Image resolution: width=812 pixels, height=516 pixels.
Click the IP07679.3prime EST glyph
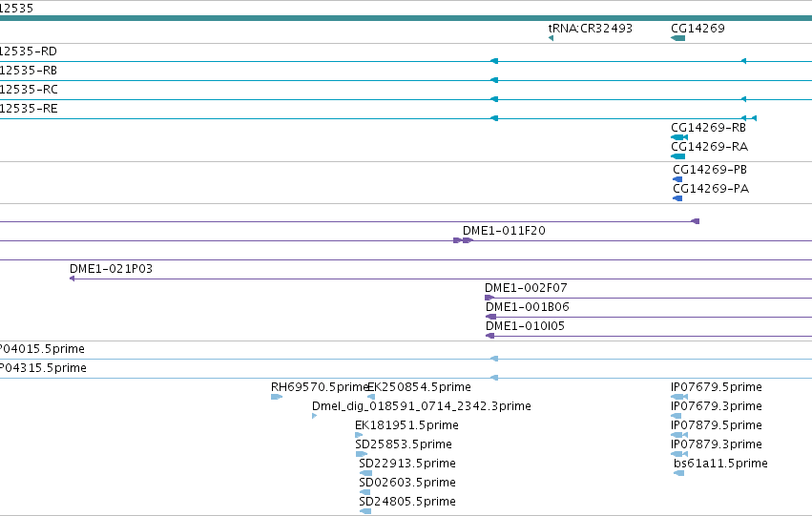point(676,416)
